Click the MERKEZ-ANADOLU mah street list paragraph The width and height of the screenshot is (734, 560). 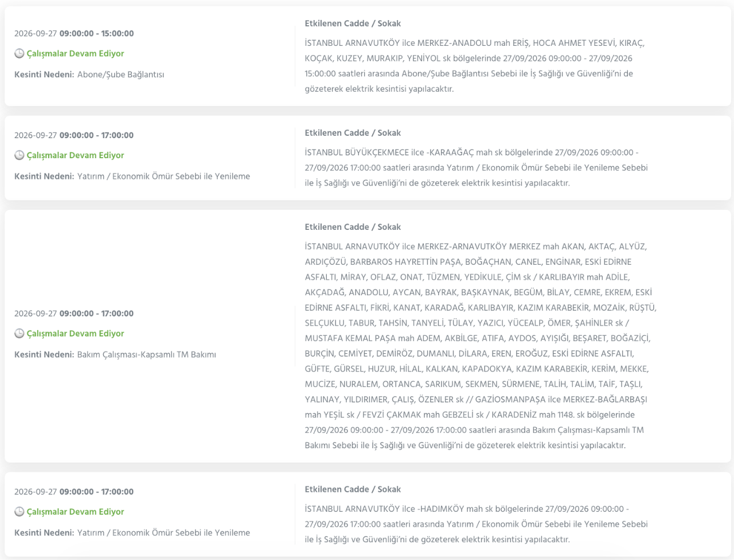click(475, 66)
